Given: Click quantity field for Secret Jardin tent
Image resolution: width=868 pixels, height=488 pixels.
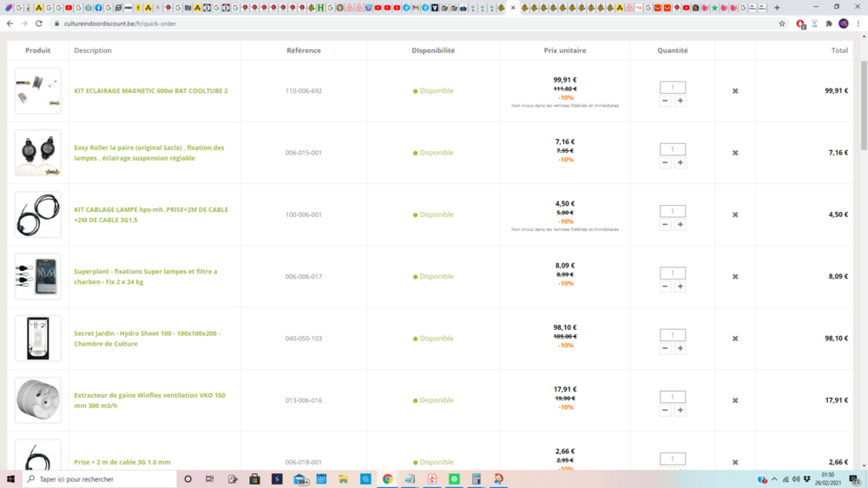Looking at the screenshot, I should [673, 334].
